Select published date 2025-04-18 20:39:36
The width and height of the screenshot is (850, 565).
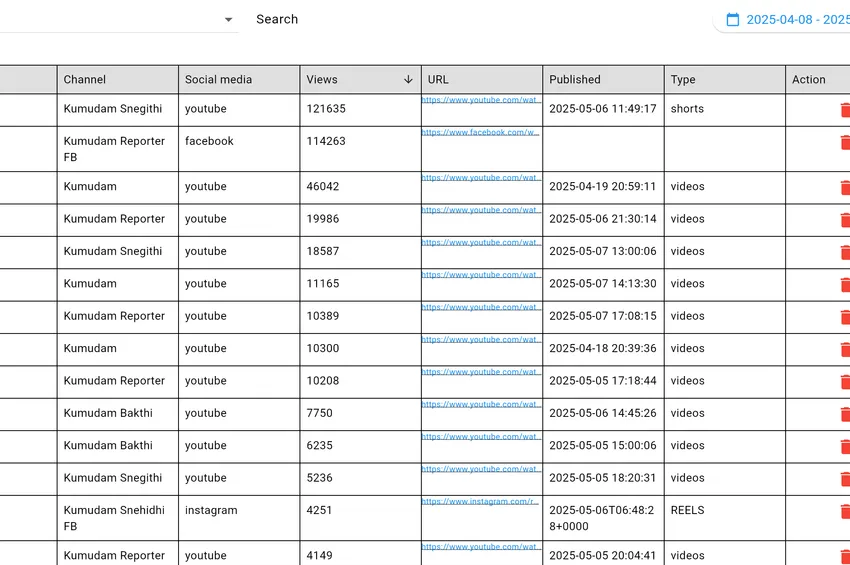click(602, 348)
